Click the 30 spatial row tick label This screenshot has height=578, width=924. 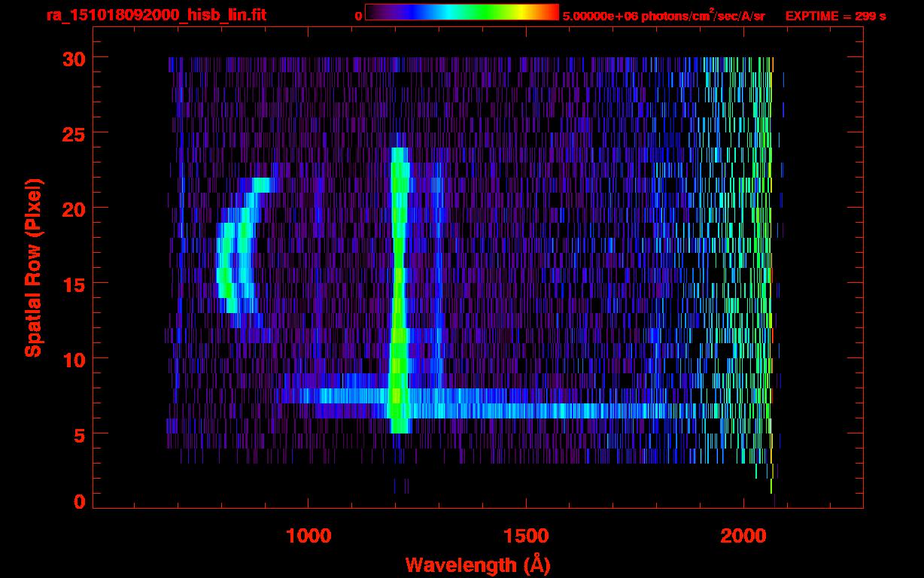pyautogui.click(x=74, y=58)
